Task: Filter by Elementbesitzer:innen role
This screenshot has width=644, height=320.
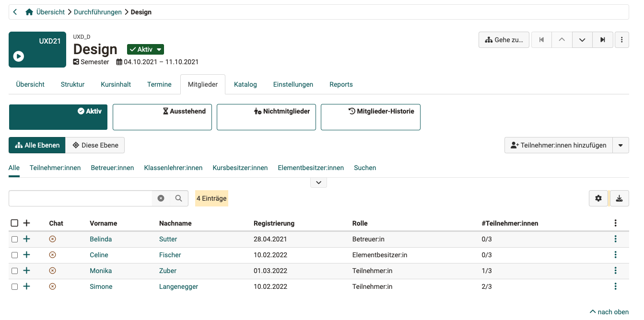Action: click(x=311, y=168)
